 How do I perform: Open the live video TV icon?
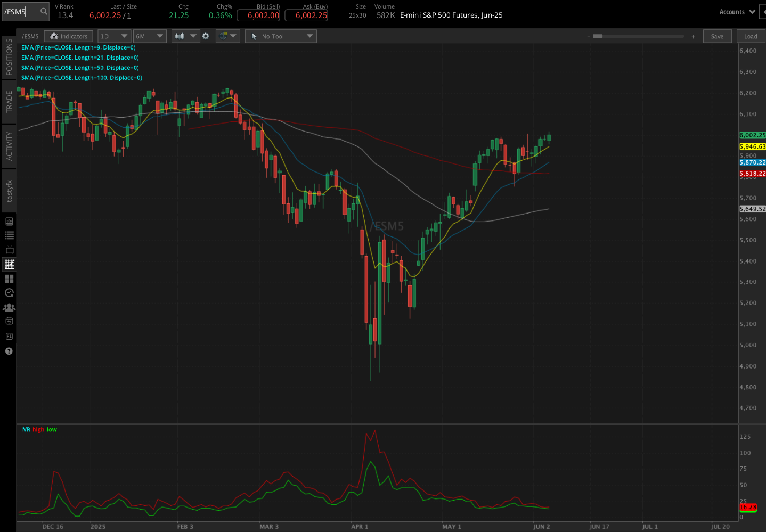(x=9, y=250)
